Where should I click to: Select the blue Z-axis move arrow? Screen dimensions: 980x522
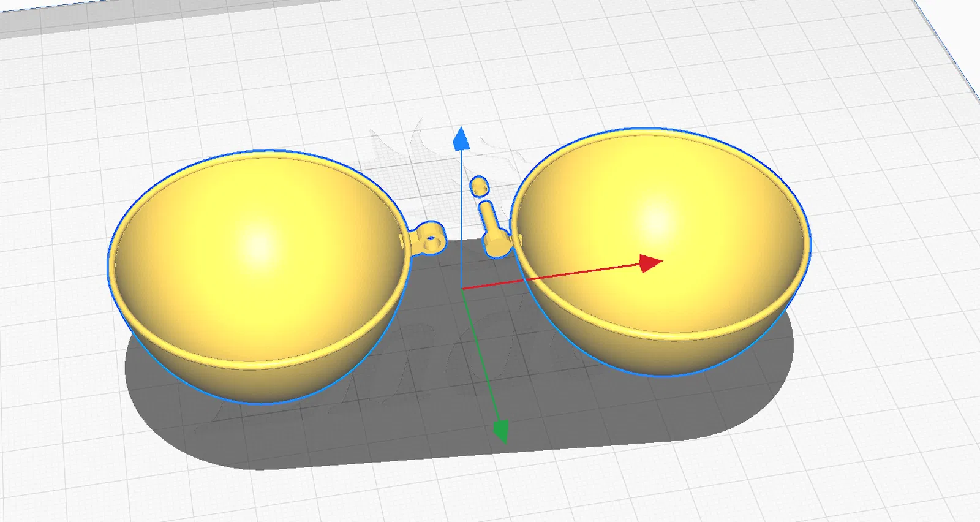[x=461, y=138]
